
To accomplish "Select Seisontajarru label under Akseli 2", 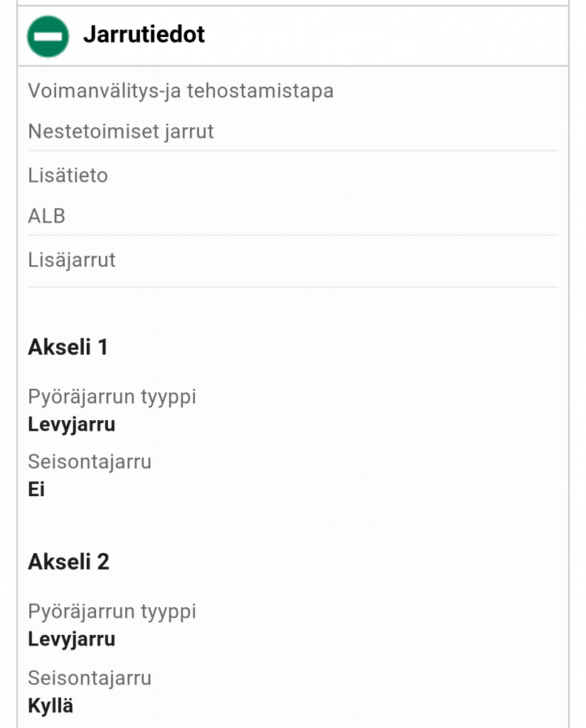I will pyautogui.click(x=90, y=678).
